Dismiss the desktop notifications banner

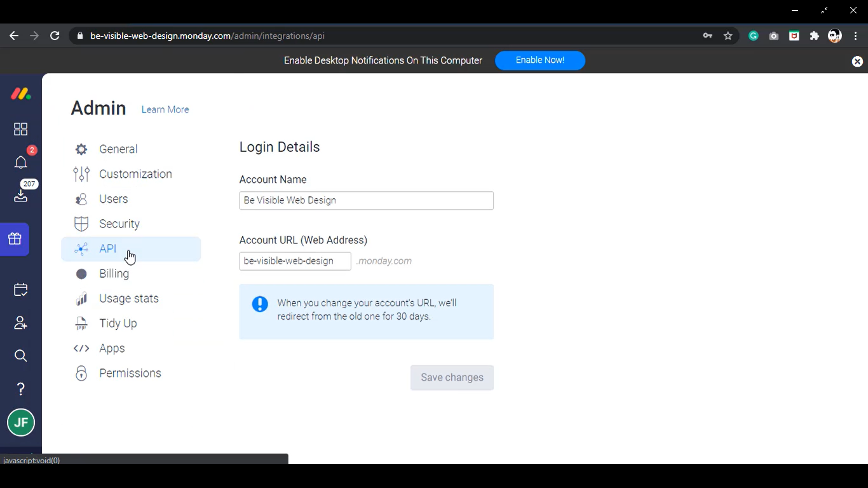[857, 61]
